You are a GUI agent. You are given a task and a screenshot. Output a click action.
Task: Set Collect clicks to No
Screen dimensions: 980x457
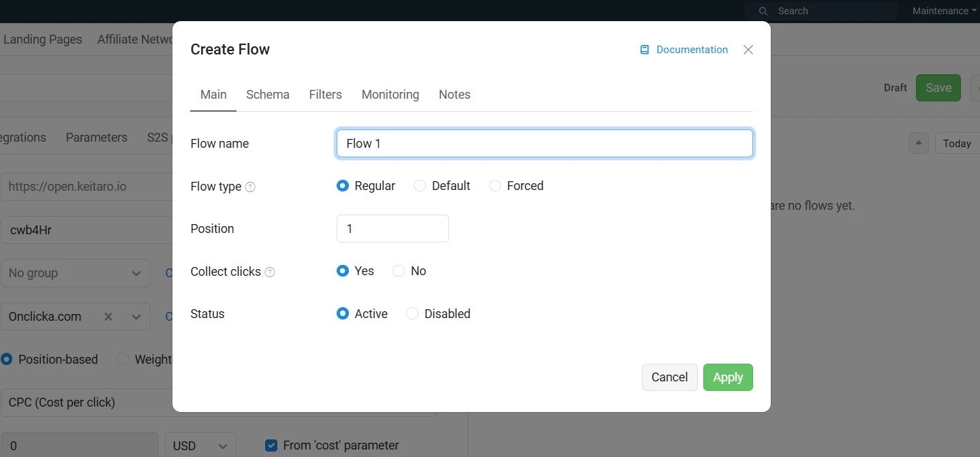click(399, 271)
